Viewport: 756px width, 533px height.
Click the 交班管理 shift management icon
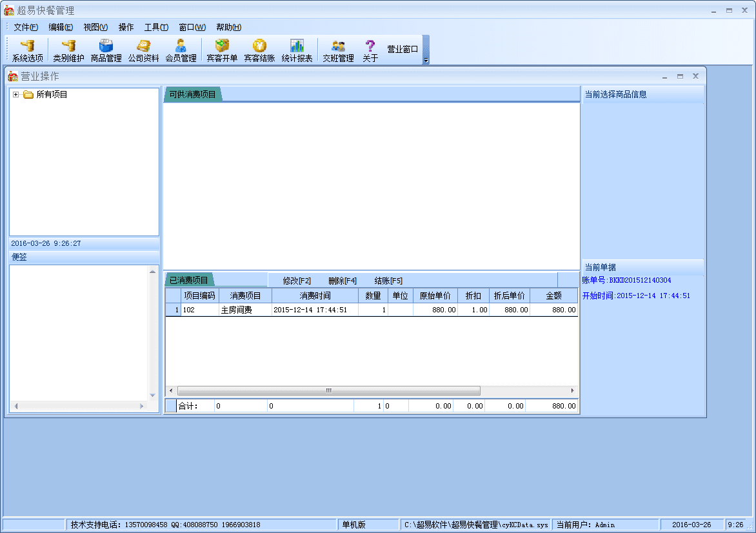[x=338, y=51]
